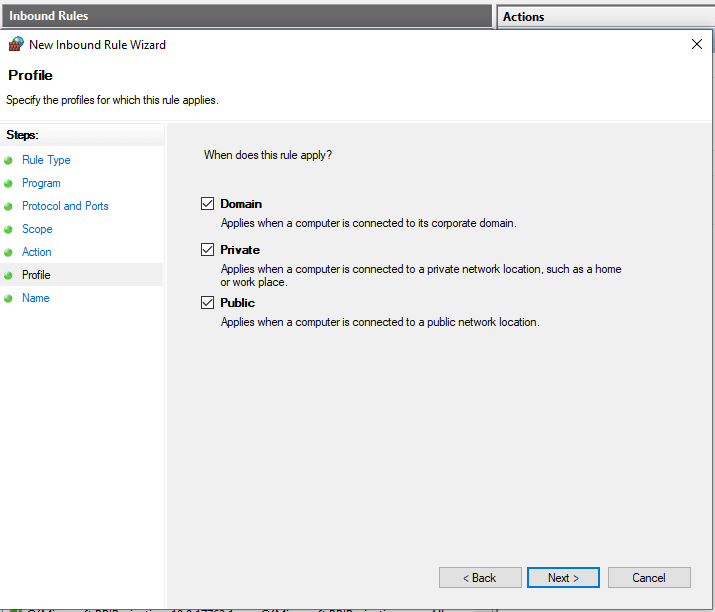Click 'Specify the profiles for which this rule applies' text

pyautogui.click(x=112, y=100)
